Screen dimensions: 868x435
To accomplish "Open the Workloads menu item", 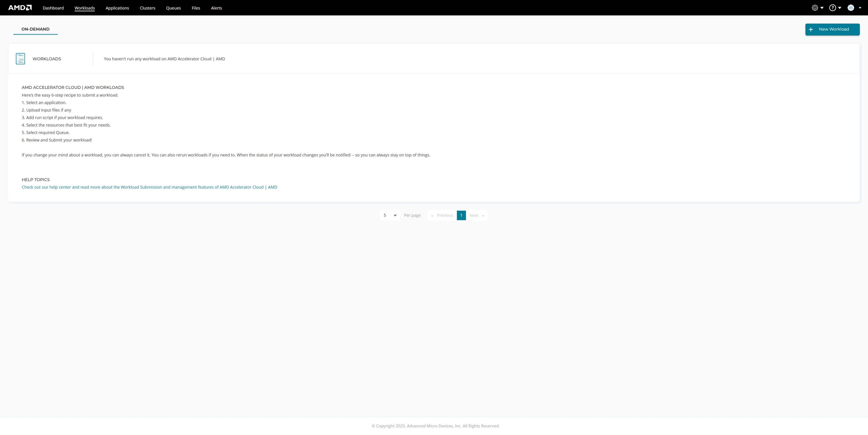I will [x=85, y=8].
